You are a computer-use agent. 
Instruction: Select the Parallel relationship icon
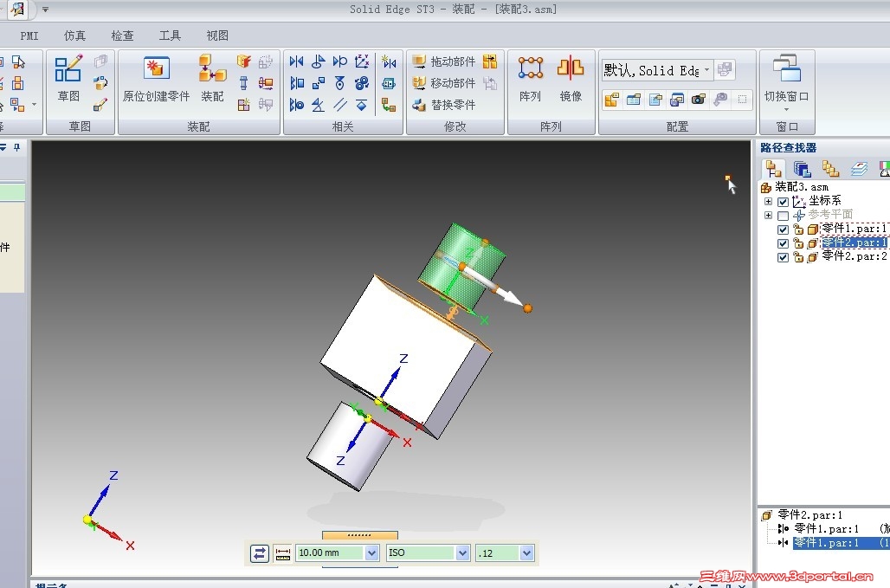[x=340, y=105]
